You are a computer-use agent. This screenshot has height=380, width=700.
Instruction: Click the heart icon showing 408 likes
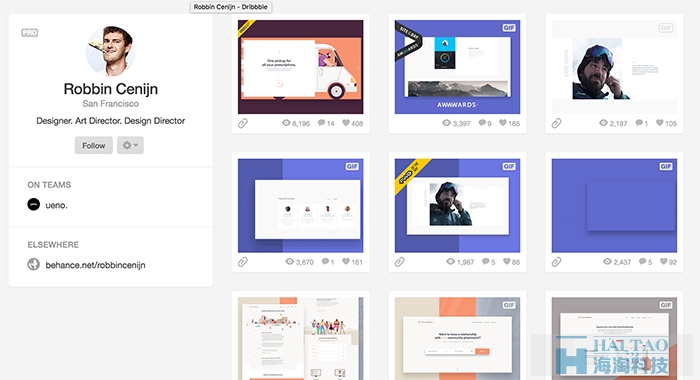point(346,123)
